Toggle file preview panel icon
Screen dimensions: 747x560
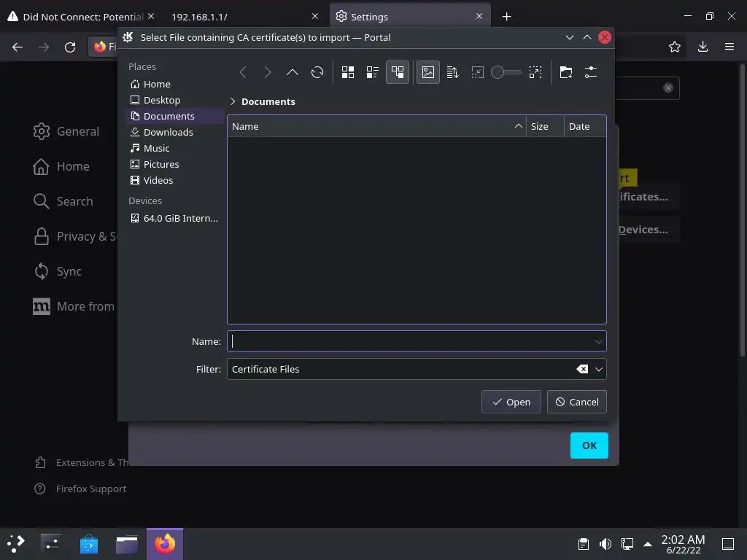427,72
